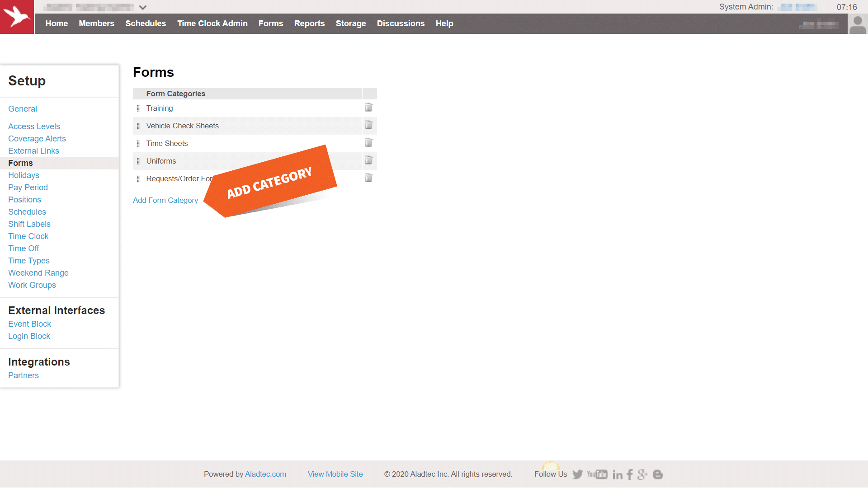Image resolution: width=868 pixels, height=488 pixels.
Task: Go to Access Levels setup page
Action: click(x=34, y=127)
